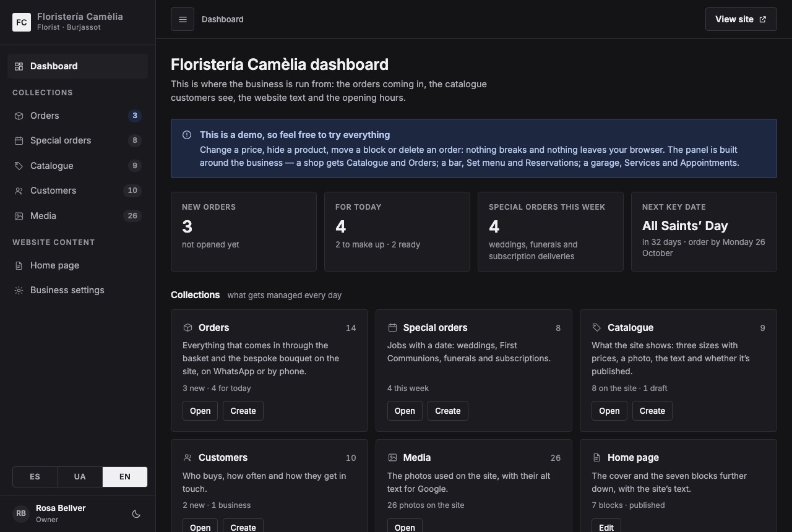Click the Orders badge showing 3 in the sidebar

(x=135, y=116)
